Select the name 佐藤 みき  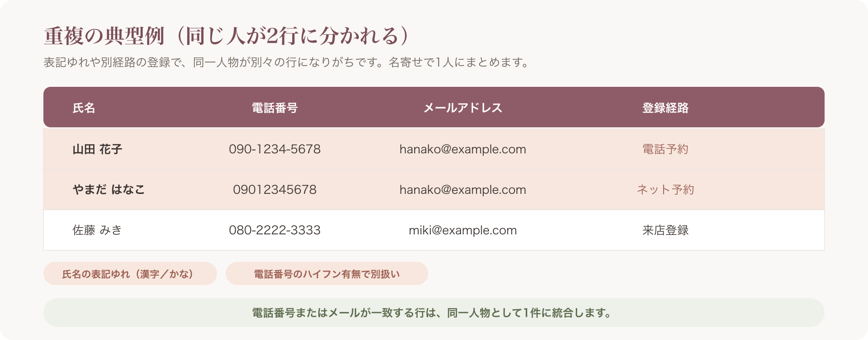(97, 231)
